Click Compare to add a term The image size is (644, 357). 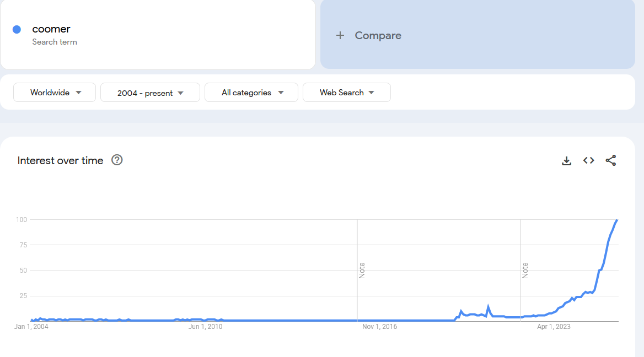378,36
